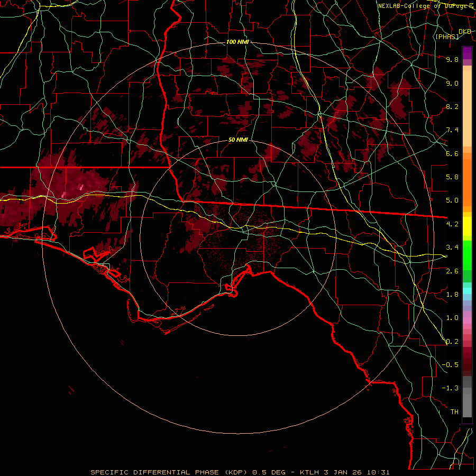Click the "2.6" scale value

pos(452,271)
